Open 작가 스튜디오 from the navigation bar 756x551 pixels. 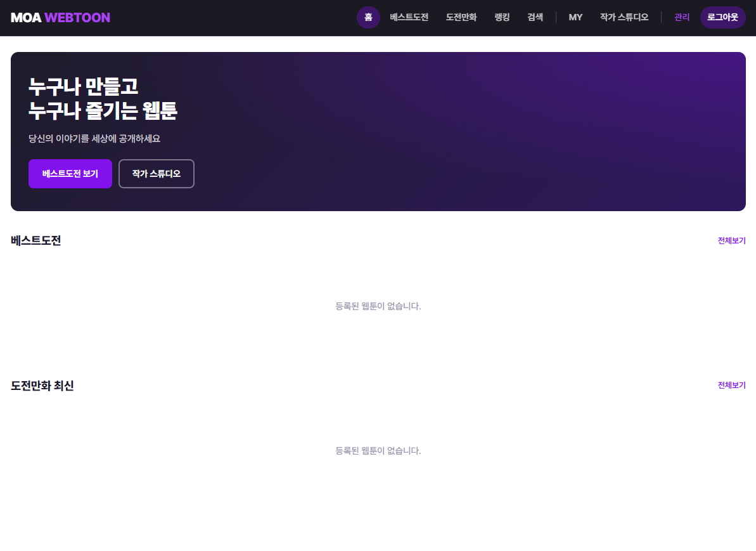[624, 17]
